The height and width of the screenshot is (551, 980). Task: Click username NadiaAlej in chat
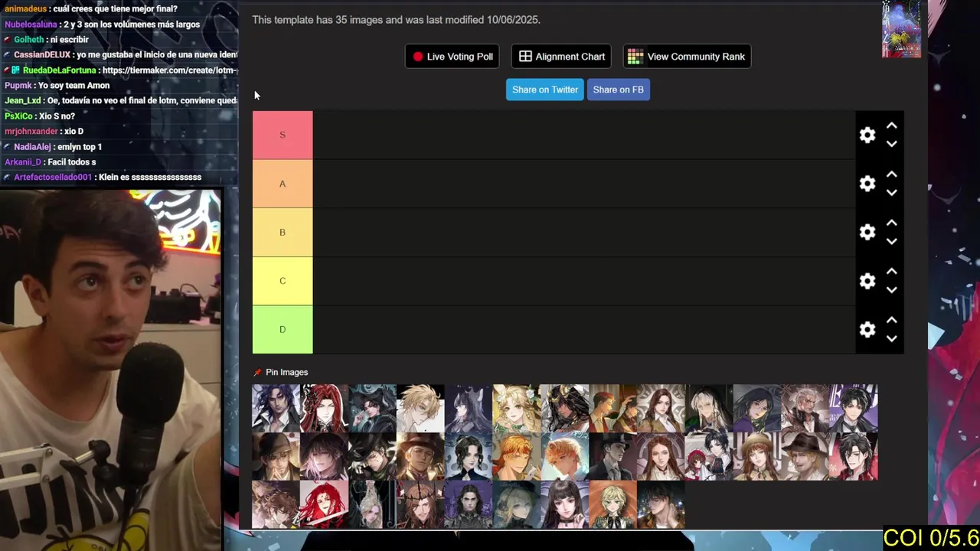tap(33, 147)
